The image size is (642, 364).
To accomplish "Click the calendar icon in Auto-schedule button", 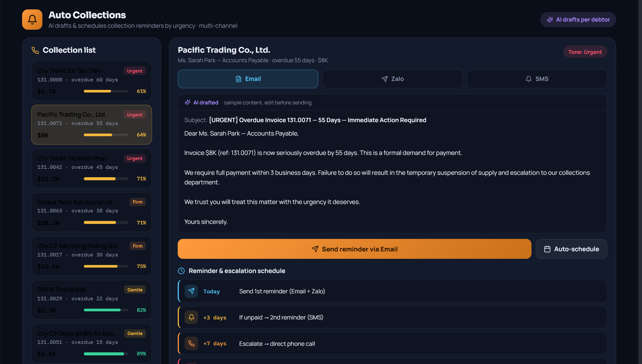I will tap(547, 249).
